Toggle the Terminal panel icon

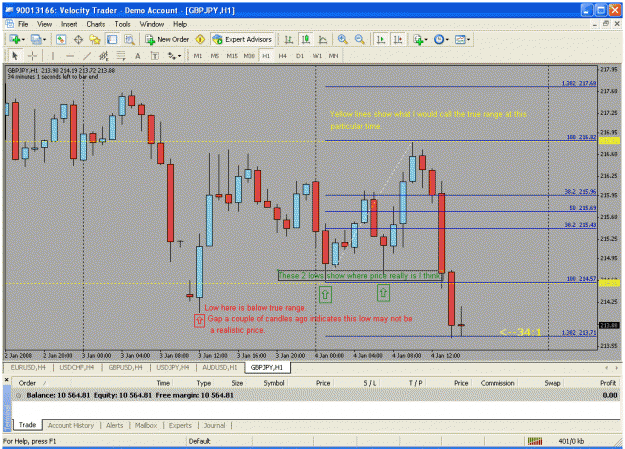tap(112, 39)
